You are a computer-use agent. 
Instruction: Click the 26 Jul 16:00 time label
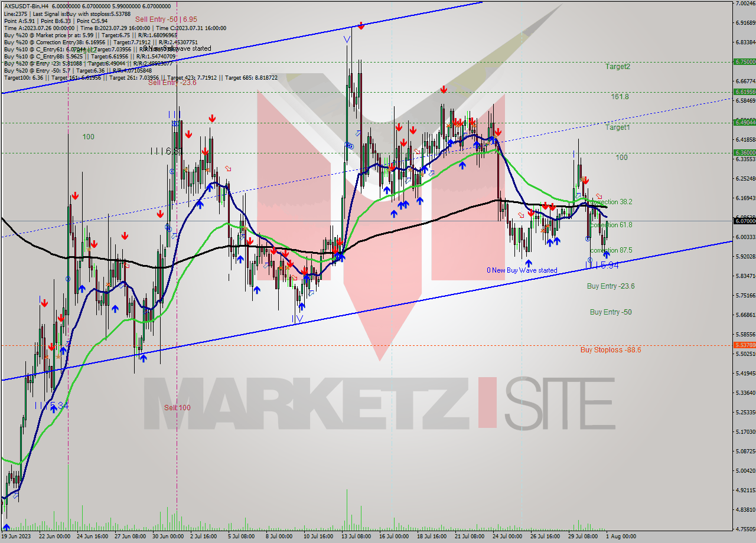[545, 537]
